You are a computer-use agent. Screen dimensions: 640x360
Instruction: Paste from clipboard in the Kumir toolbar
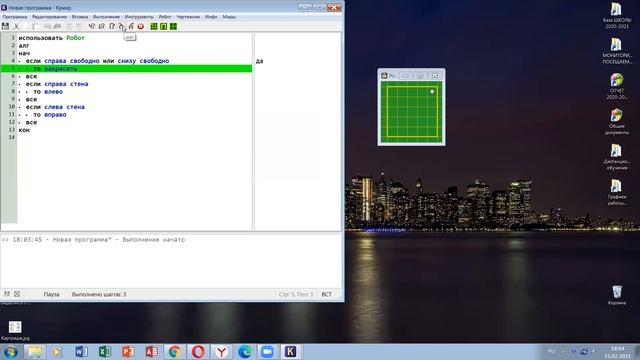tap(36, 26)
